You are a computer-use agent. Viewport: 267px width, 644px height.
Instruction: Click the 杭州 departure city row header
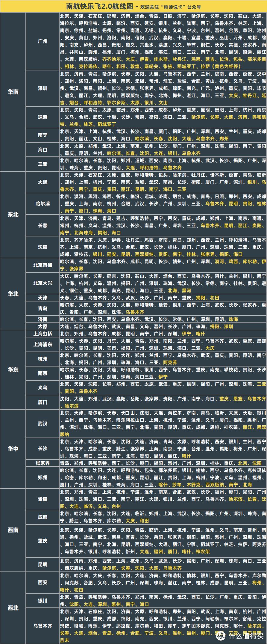tap(43, 359)
